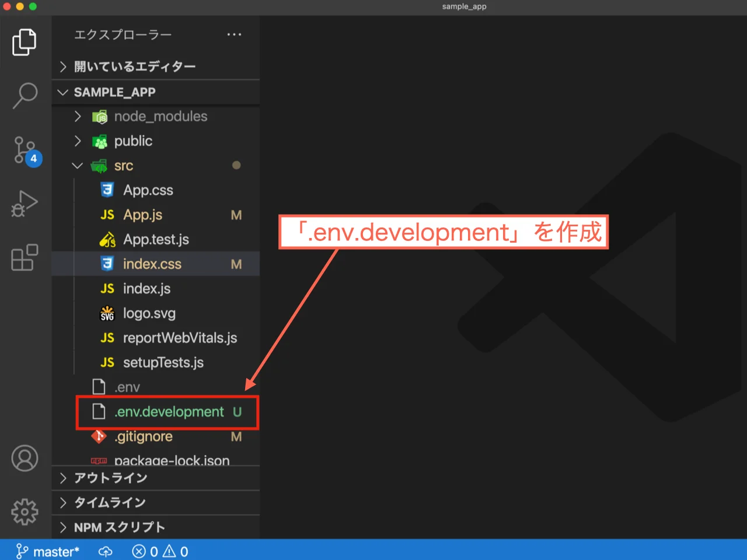Image resolution: width=747 pixels, height=560 pixels.
Task: Click the Accounts icon above the gear
Action: pos(24,459)
